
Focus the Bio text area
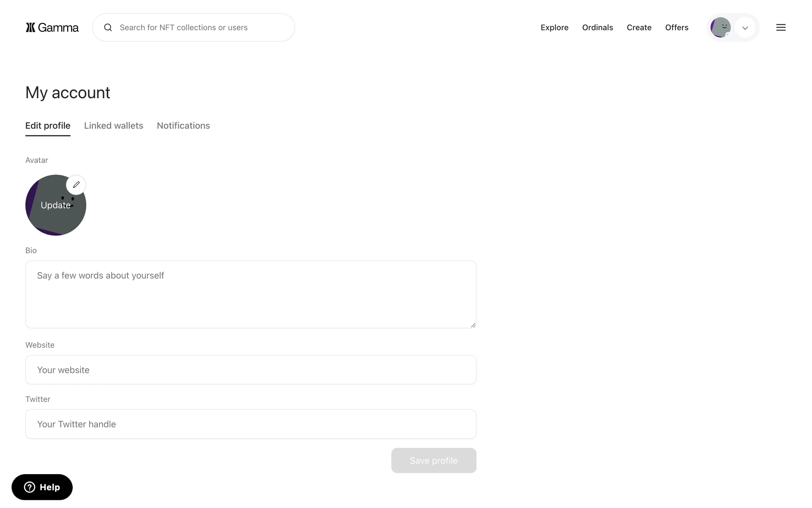[250, 294]
